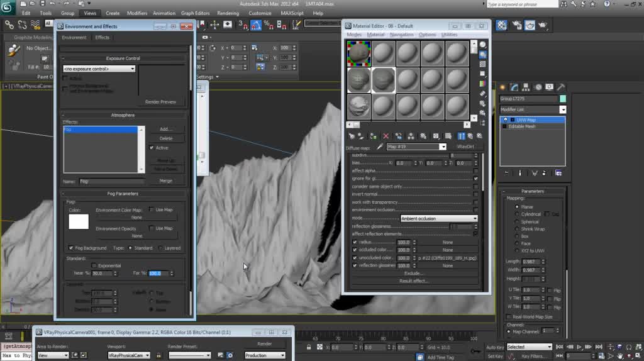Open the Area to Render View dropdown

click(53, 355)
